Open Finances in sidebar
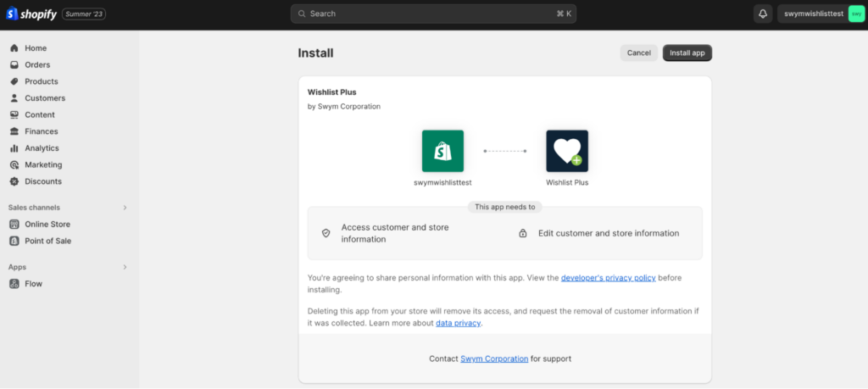Screen dimensions: 868x389 coord(41,131)
